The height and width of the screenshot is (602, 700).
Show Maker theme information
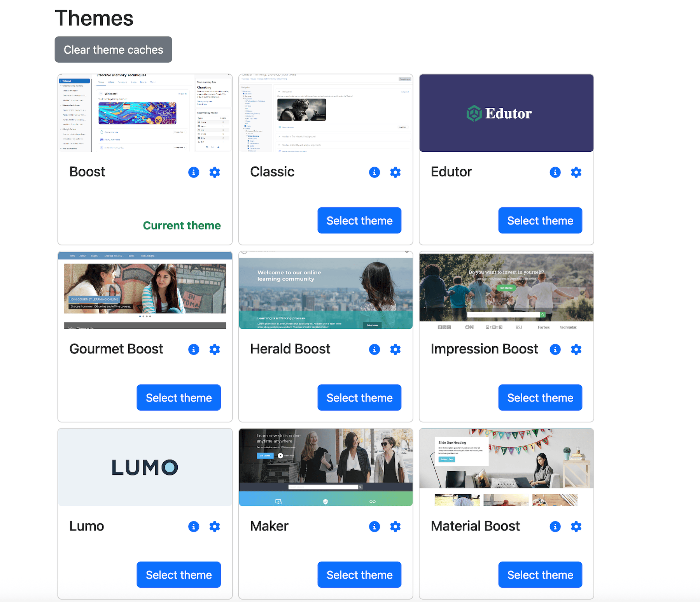pyautogui.click(x=374, y=527)
